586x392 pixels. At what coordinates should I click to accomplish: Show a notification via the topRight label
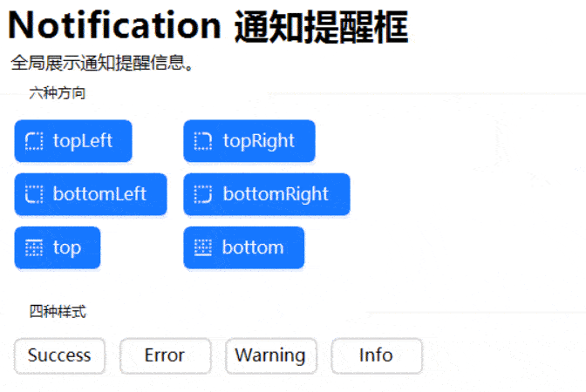pos(259,141)
